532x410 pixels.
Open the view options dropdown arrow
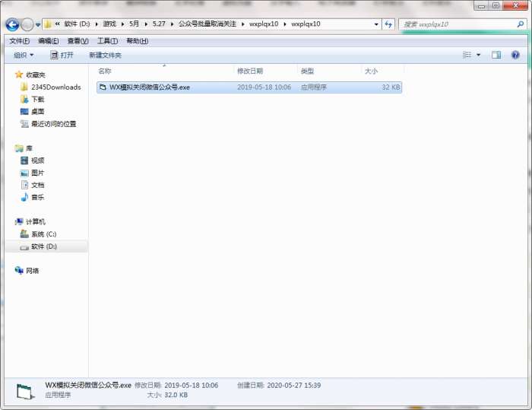coord(478,55)
